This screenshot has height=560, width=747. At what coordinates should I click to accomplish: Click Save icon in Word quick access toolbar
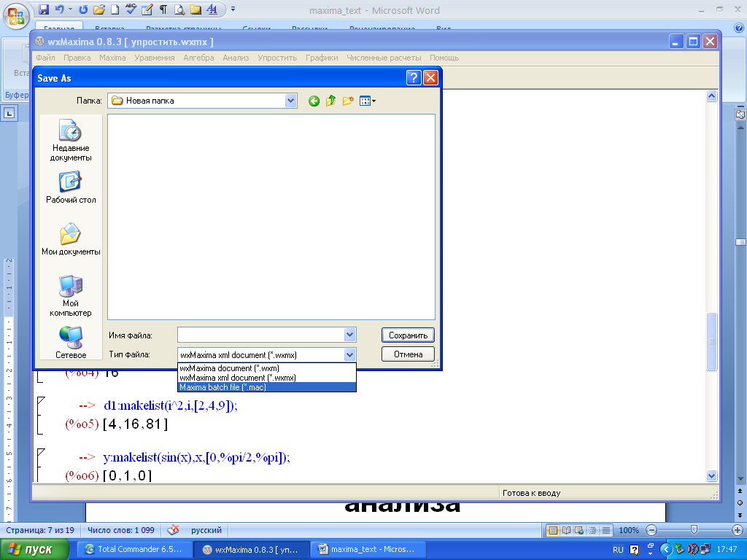coord(44,9)
